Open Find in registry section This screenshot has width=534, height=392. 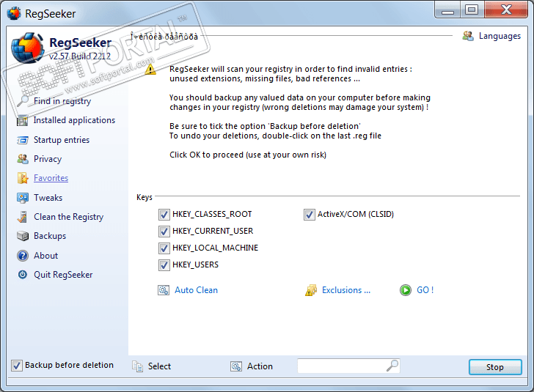click(62, 101)
